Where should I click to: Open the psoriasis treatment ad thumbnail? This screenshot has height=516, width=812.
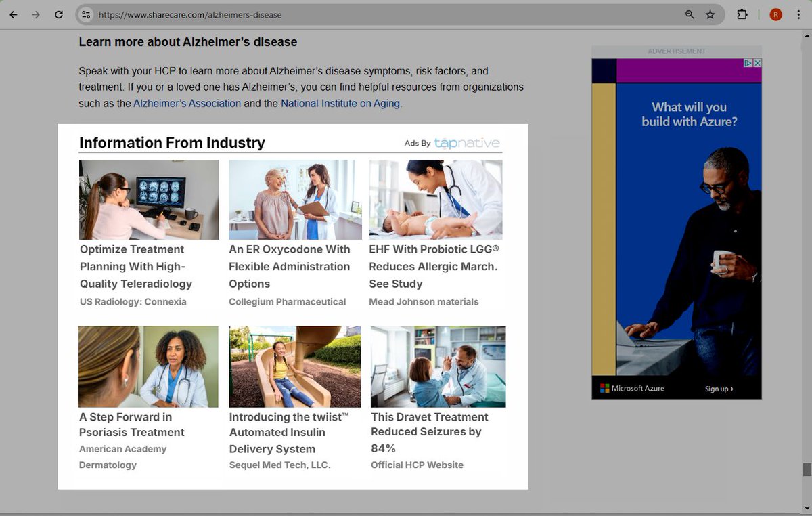(x=148, y=366)
